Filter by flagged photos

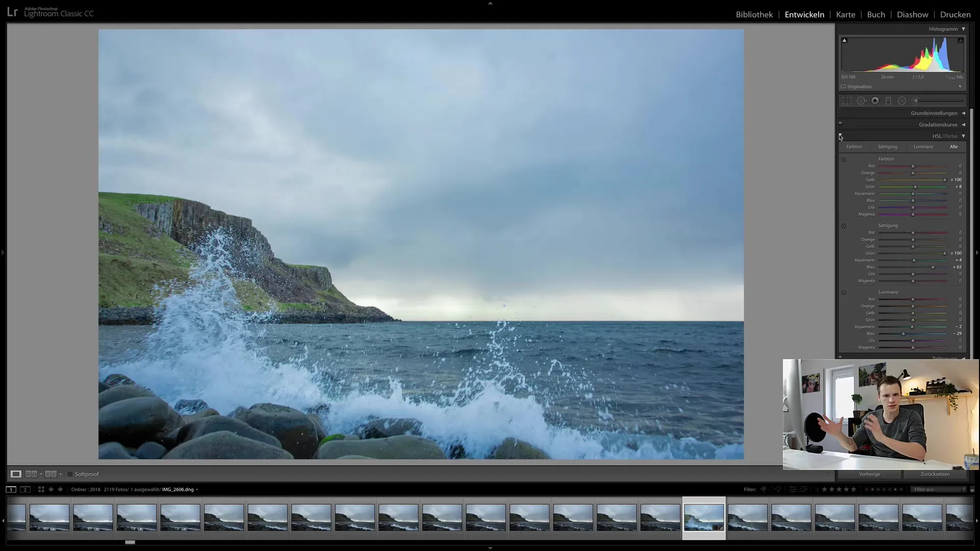point(764,490)
